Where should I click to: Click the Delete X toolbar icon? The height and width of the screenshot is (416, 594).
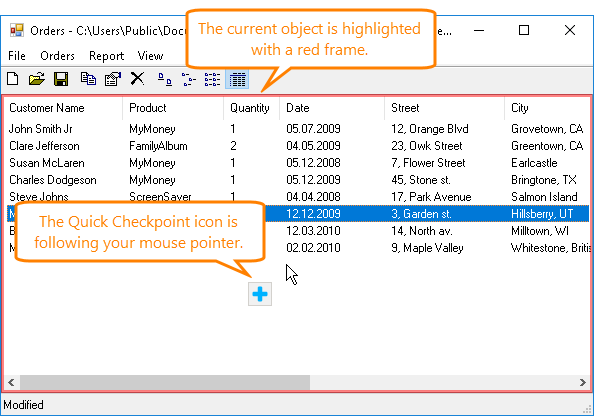point(137,79)
